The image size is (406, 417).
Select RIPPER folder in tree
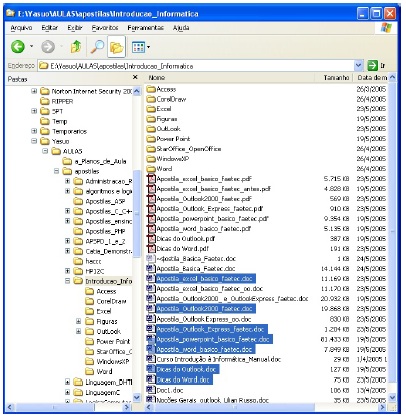coord(62,101)
